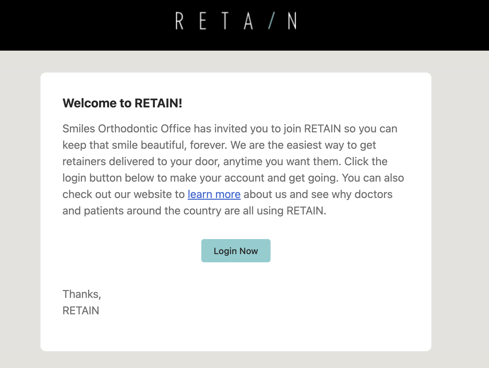Click the text check out our website
Image resolution: width=489 pixels, height=368 pixels.
(x=119, y=194)
